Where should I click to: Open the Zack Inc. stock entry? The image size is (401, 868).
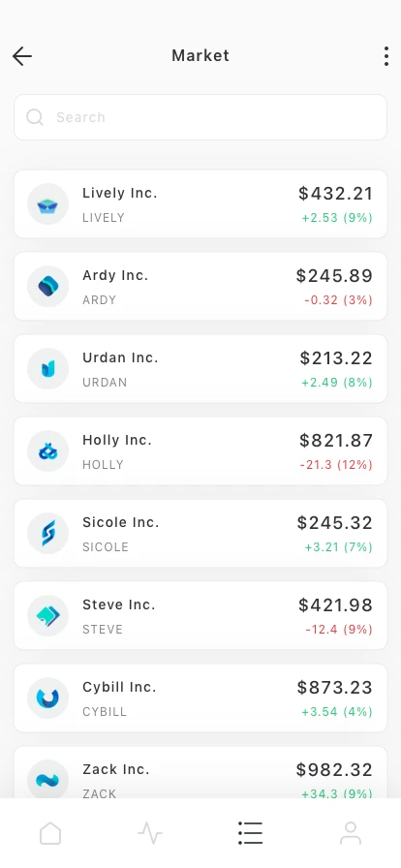pos(200,772)
